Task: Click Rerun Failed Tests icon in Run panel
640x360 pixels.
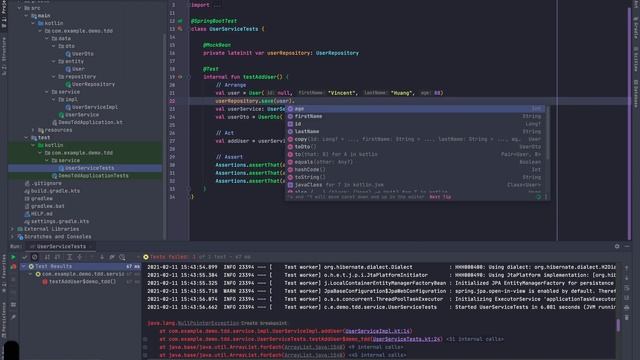Action: pyautogui.click(x=13, y=267)
